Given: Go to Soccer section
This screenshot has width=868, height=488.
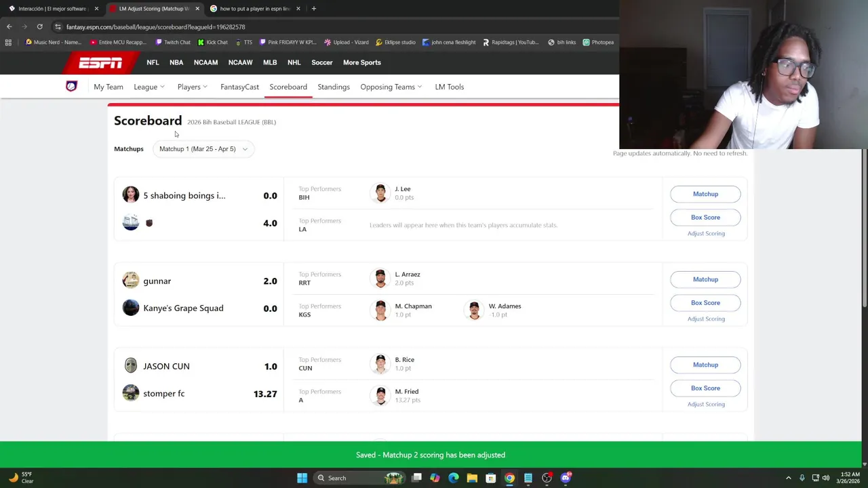Looking at the screenshot, I should pos(322,62).
